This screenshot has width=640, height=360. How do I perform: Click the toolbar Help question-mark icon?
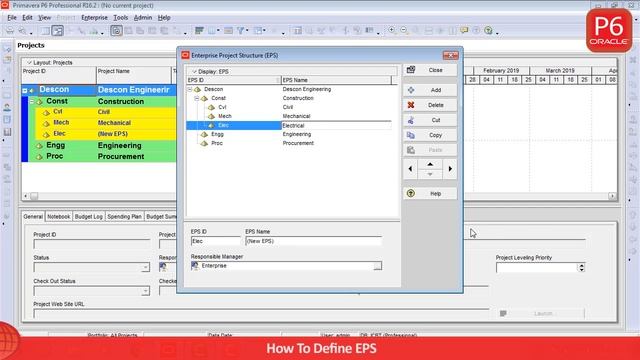488,30
